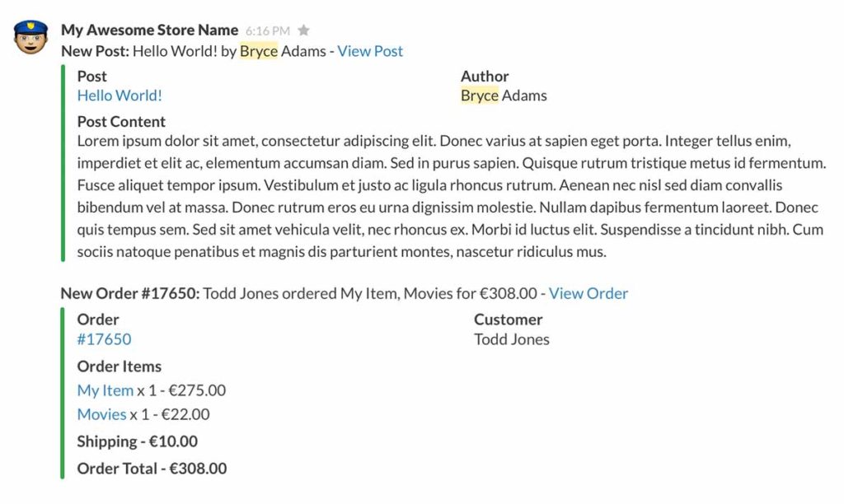Star the My Awesome Store Name message
This screenshot has height=504, width=844.
(303, 30)
